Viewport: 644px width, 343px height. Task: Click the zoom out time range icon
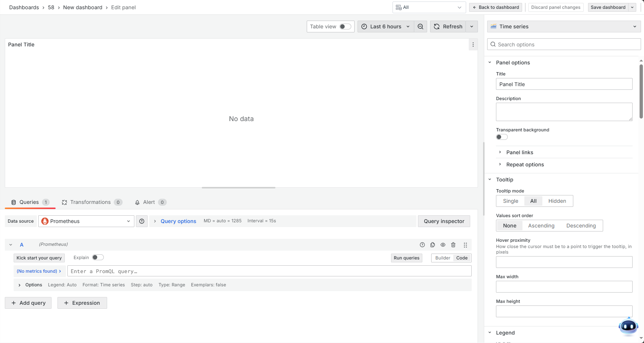coord(420,26)
